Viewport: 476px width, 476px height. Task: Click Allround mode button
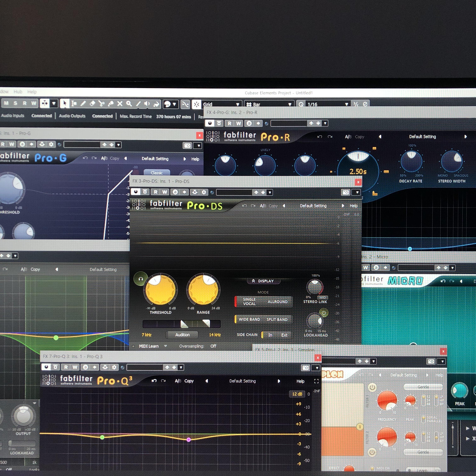coord(278,302)
